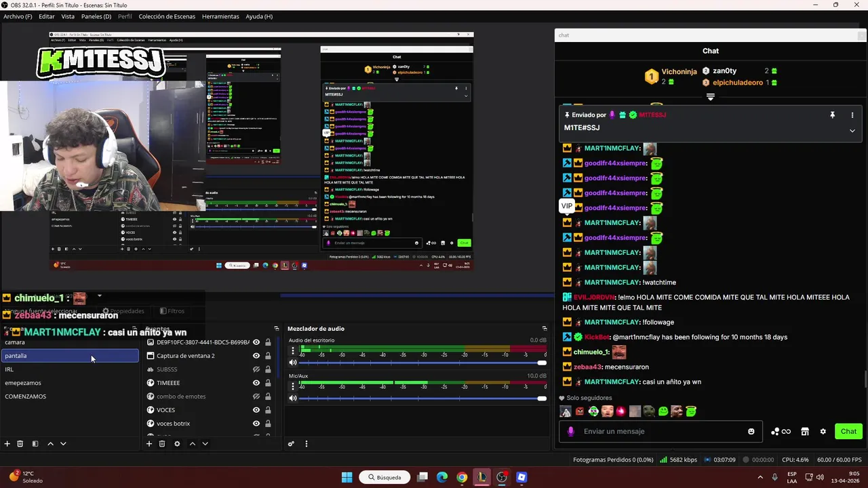Image resolution: width=868 pixels, height=488 pixels.
Task: Mute the Audio del escritorio speaker icon
Action: pos(293,363)
